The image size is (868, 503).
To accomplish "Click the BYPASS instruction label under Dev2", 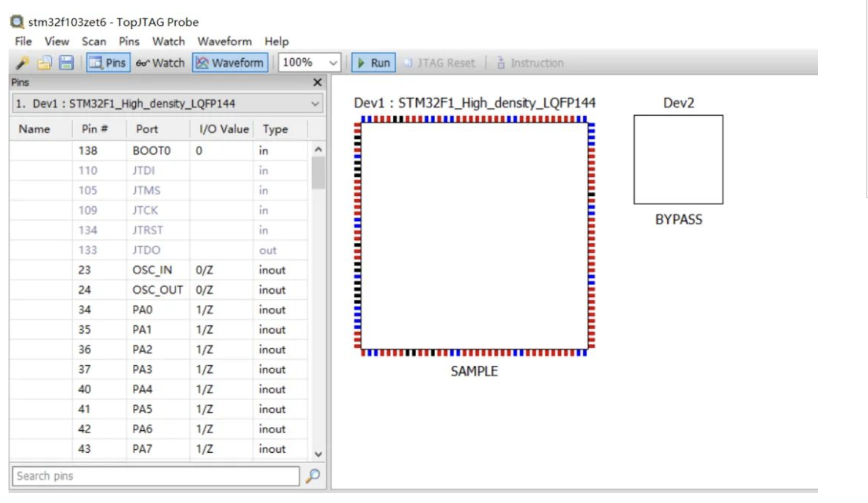I will 679,220.
